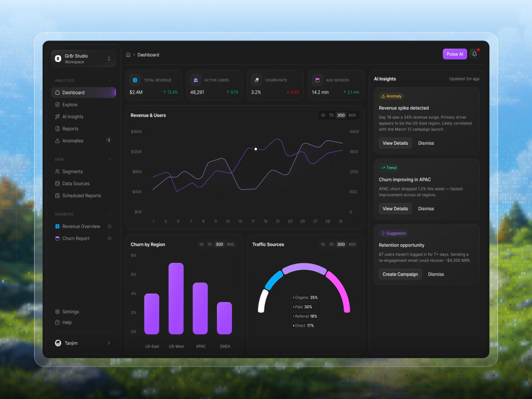532x399 pixels.
Task: Set Revenue & Users range to 90D
Action: point(353,115)
